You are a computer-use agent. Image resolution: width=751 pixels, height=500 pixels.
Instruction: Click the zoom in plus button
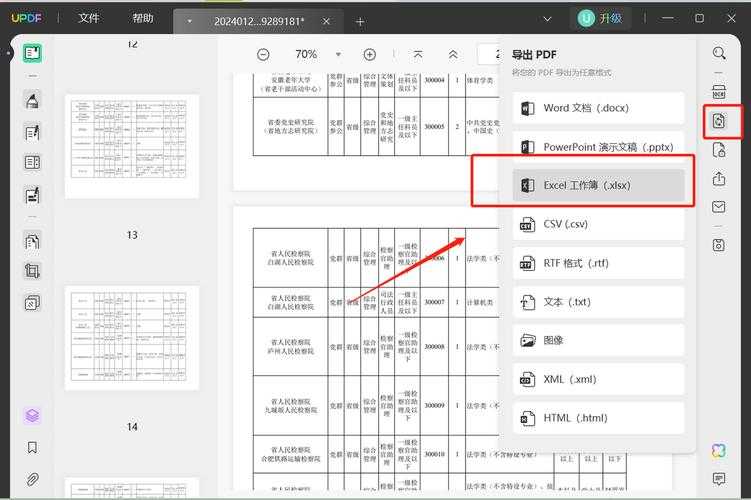(369, 55)
